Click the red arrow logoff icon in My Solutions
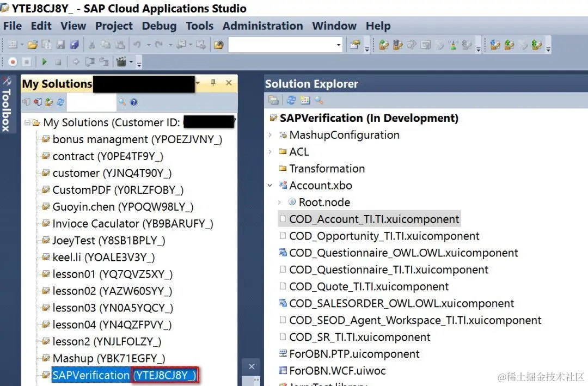Screen dimensions: 588x386 (38, 102)
